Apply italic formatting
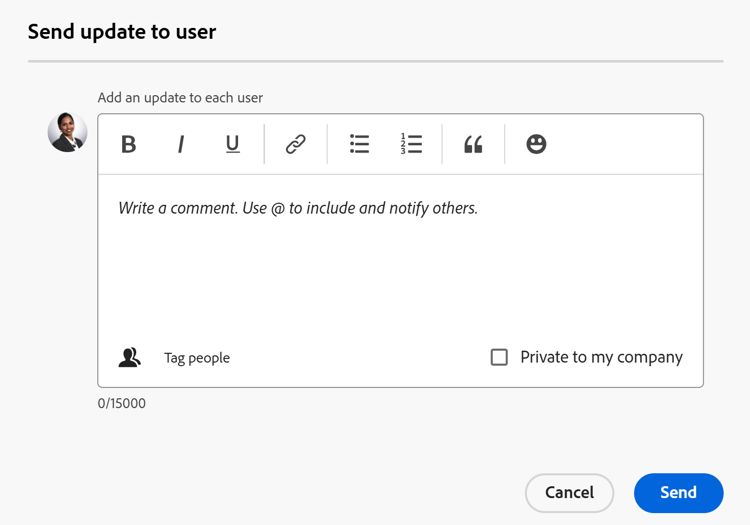Viewport: 750px width, 525px height. pyautogui.click(x=181, y=144)
